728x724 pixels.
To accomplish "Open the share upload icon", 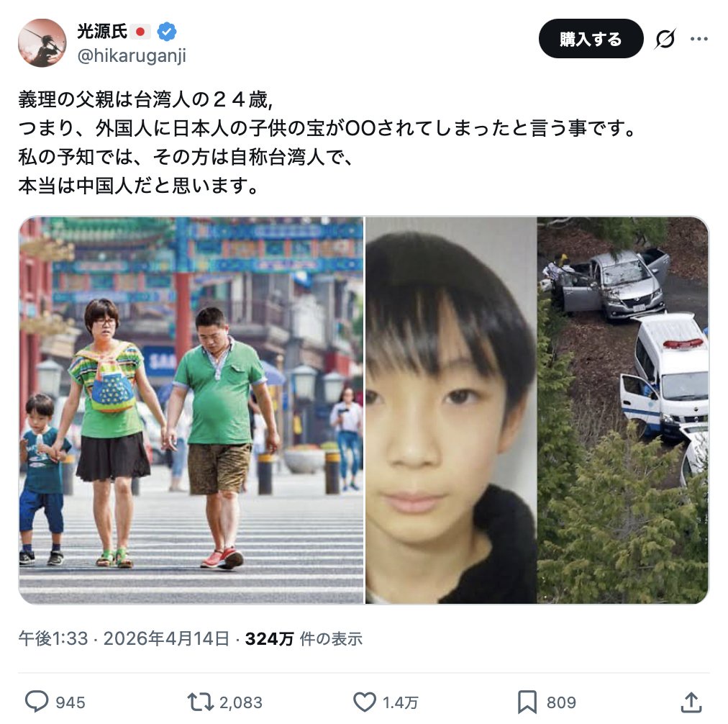I will [x=691, y=702].
